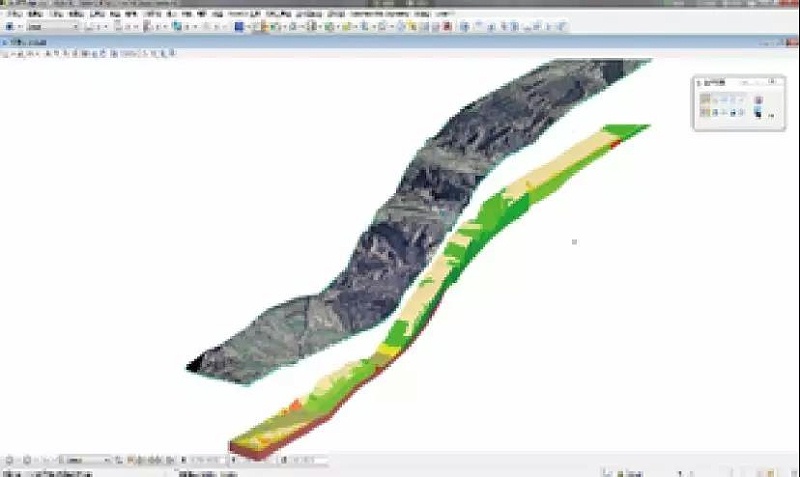
Task: Click the first icon in the floating tool palette
Action: [x=706, y=100]
